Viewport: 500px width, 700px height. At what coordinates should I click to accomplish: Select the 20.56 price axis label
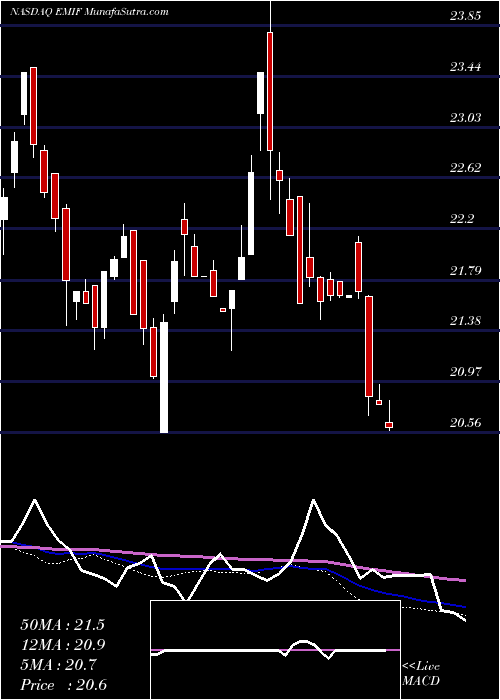(465, 422)
